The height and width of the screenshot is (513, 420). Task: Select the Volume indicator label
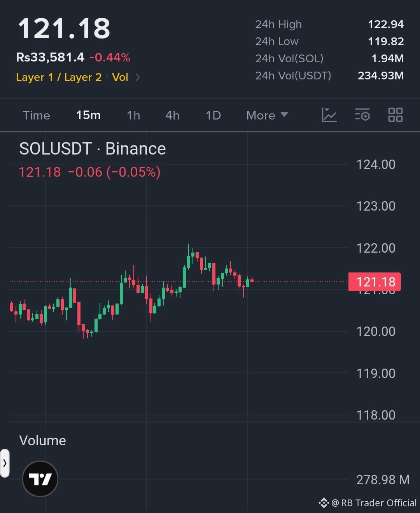(42, 441)
